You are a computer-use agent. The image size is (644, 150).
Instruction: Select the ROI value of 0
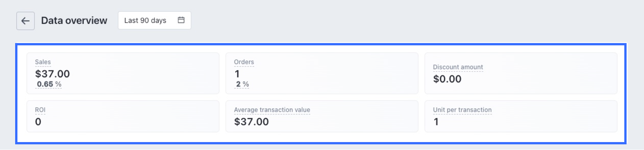[38, 122]
